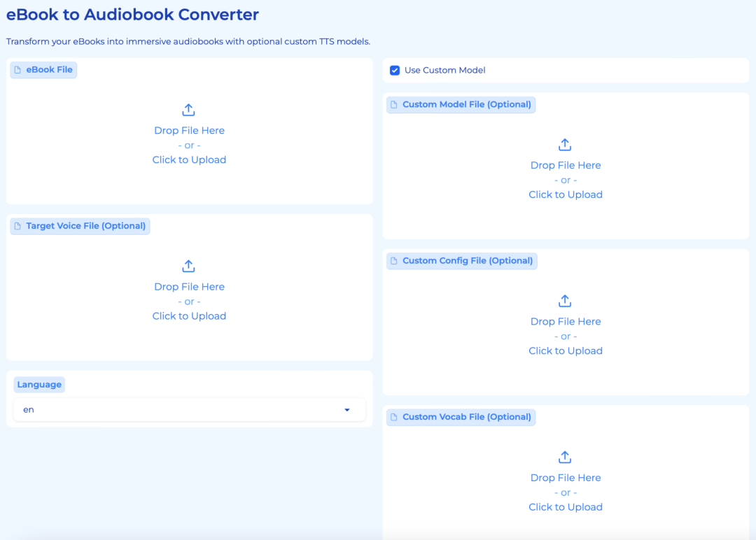The image size is (756, 540).
Task: Open the Language dropdown arrow
Action: point(346,410)
